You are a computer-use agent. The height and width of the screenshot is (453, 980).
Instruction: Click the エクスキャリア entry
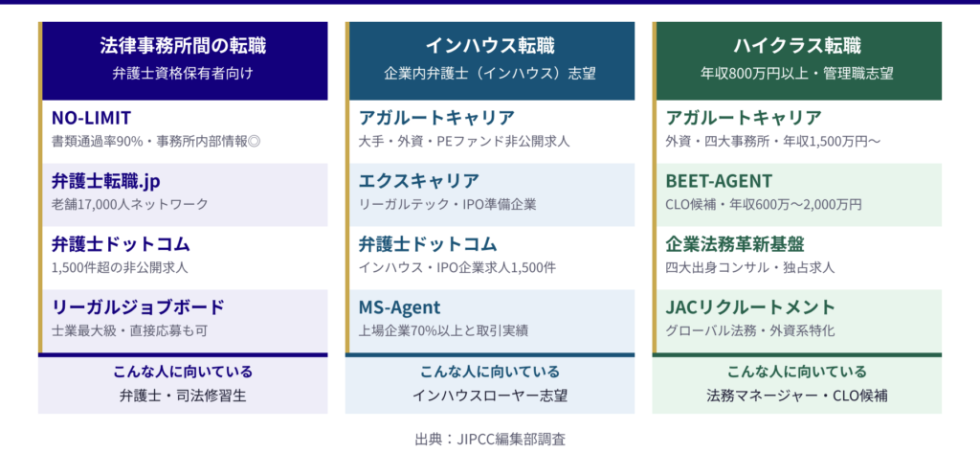click(419, 181)
